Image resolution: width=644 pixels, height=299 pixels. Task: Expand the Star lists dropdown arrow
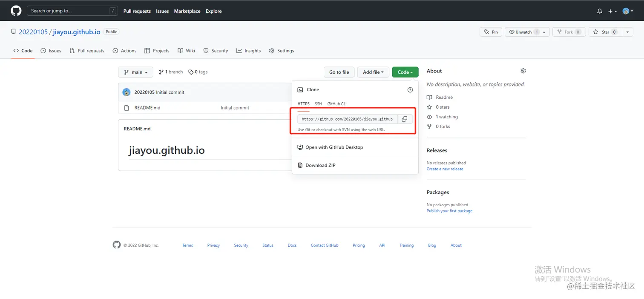point(627,32)
